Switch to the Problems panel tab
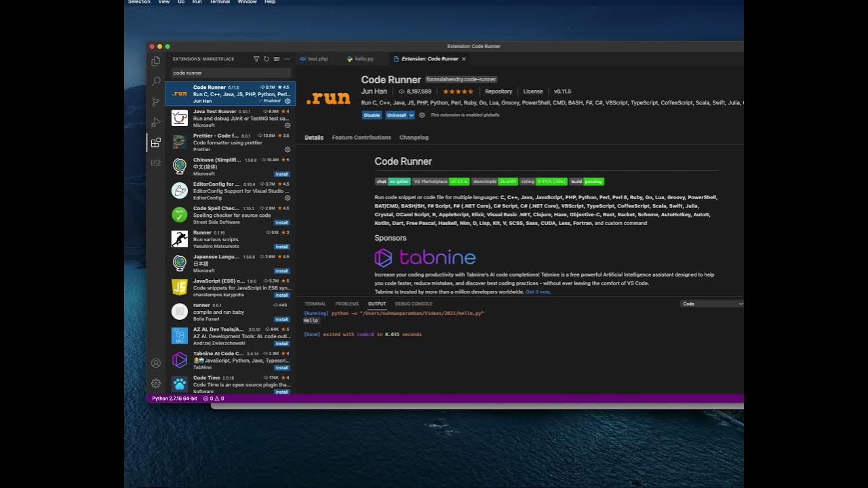Screen dimensions: 868x488 [x=347, y=304]
